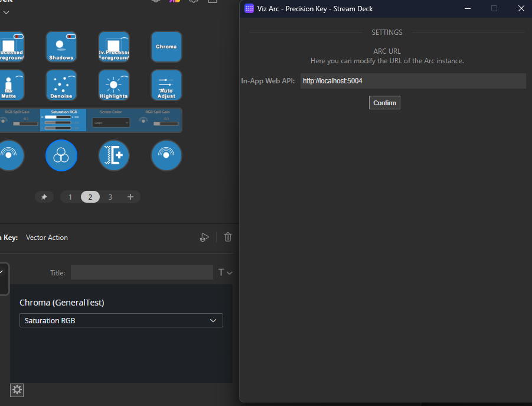The width and height of the screenshot is (532, 406).
Task: Click the Vector Action label
Action: [47, 238]
